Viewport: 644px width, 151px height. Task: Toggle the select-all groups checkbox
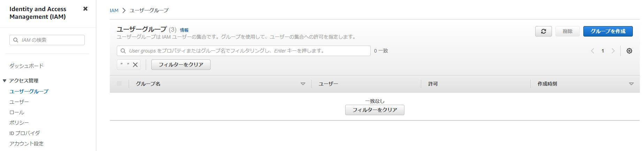119,84
